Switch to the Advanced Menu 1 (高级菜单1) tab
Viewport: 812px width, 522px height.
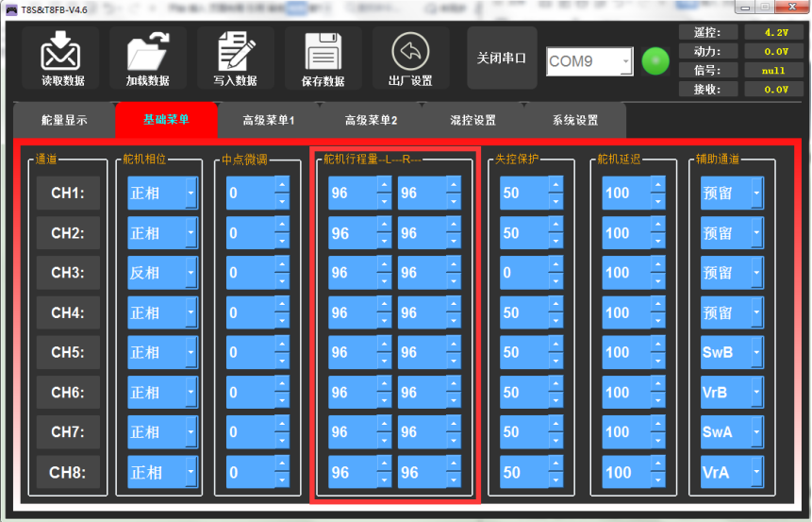click(268, 121)
